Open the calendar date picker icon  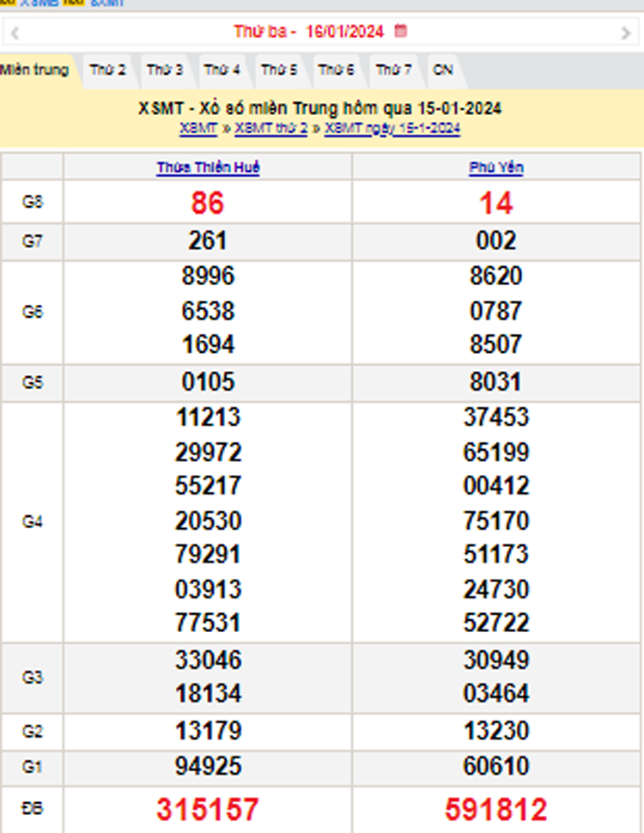tap(401, 31)
